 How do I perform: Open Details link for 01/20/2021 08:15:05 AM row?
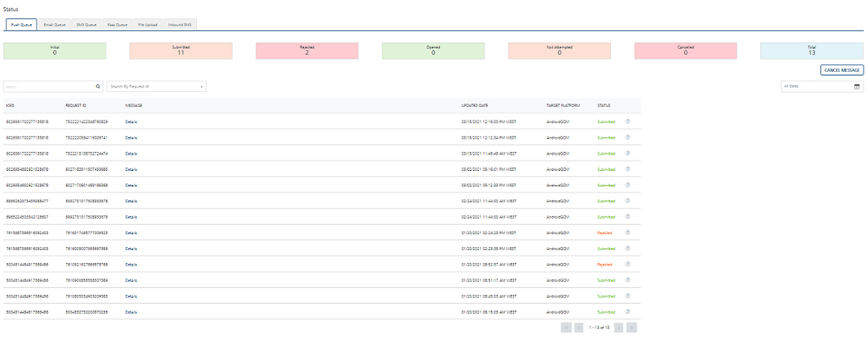131,312
